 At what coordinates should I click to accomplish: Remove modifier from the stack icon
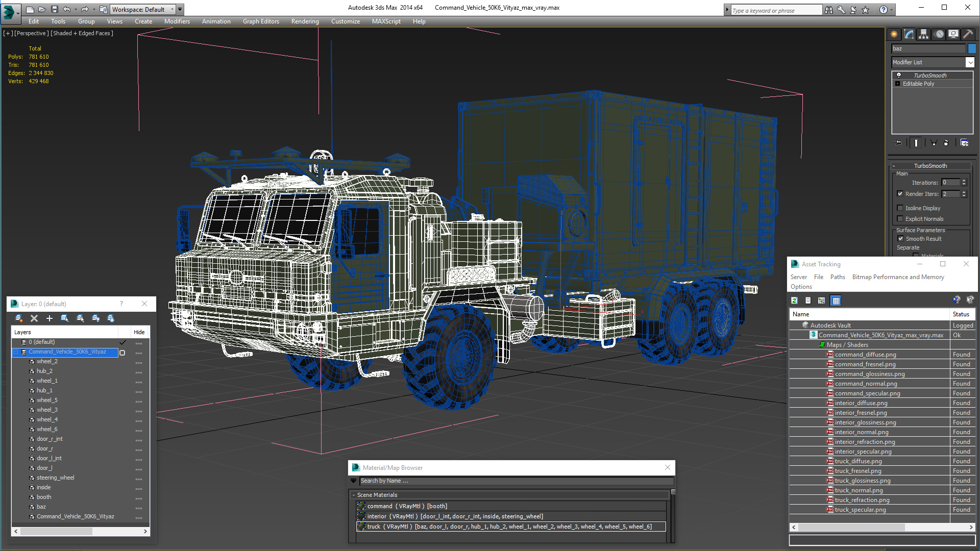946,143
